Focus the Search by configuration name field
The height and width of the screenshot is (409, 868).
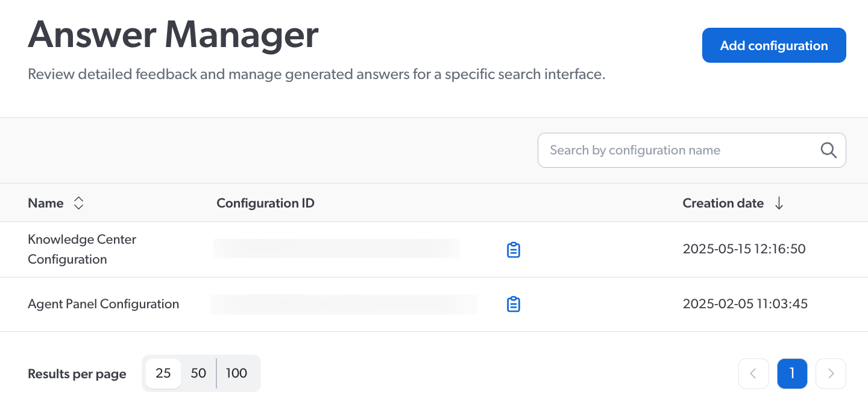[x=692, y=150]
